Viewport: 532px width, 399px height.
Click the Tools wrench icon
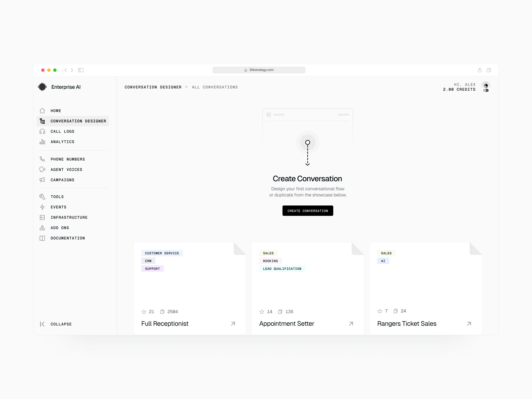pyautogui.click(x=42, y=197)
